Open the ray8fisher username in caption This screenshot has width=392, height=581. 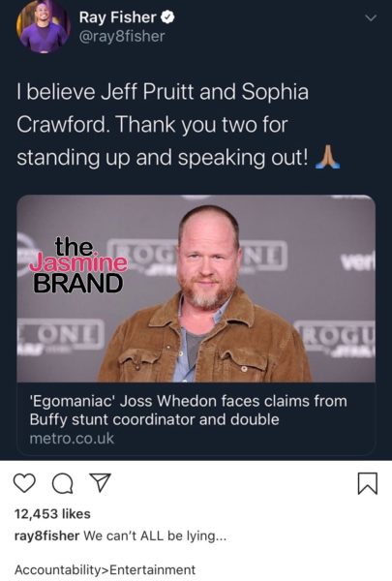(x=46, y=535)
